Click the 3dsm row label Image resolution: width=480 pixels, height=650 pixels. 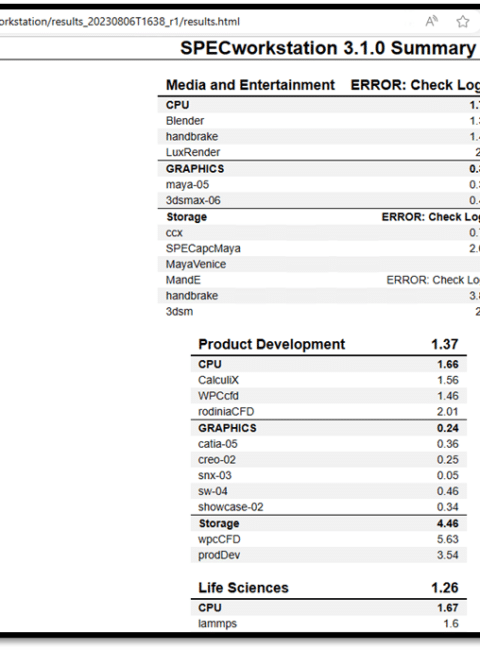179,311
